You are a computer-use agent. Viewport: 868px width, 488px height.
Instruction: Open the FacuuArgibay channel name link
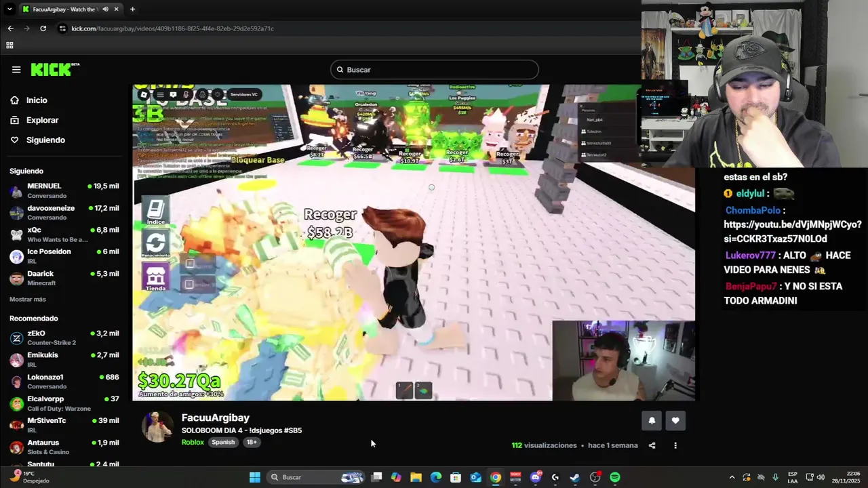click(x=215, y=418)
